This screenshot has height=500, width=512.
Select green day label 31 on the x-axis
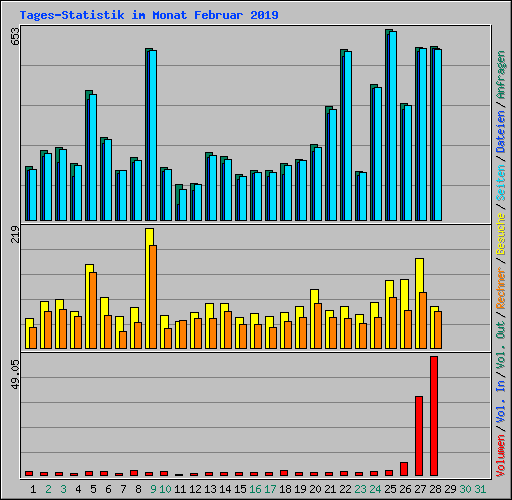point(480,489)
